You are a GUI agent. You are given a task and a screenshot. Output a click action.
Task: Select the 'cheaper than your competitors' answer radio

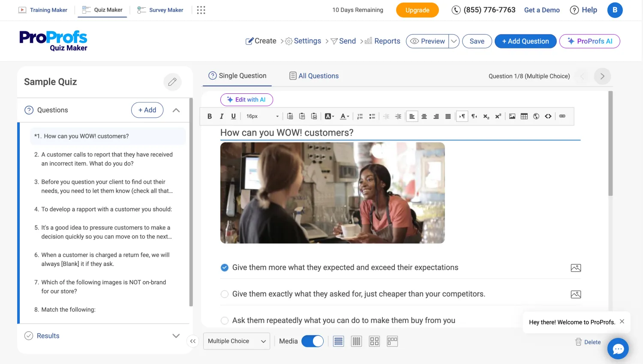coord(225,294)
